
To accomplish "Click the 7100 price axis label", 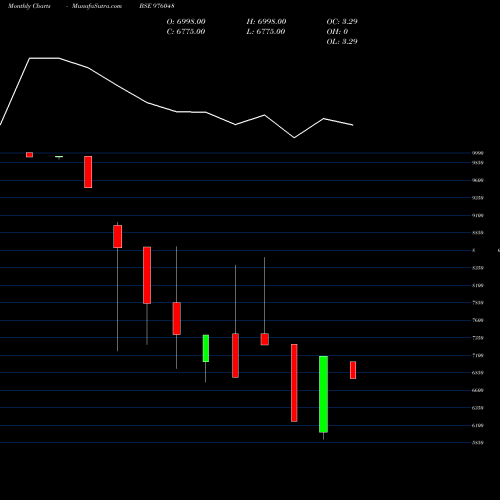I will [x=478, y=355].
